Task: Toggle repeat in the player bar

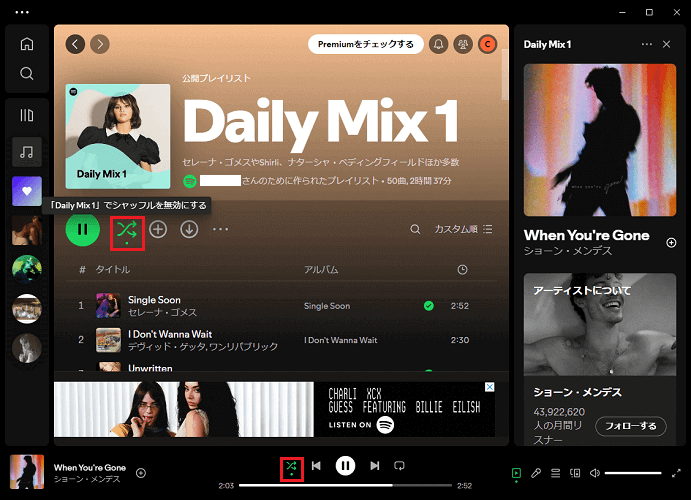Action: (x=399, y=466)
